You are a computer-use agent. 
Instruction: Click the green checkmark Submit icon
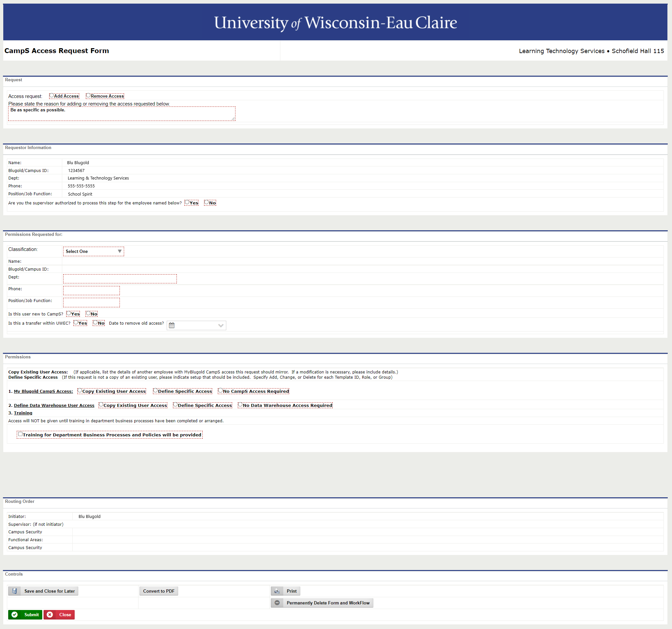[x=14, y=615]
